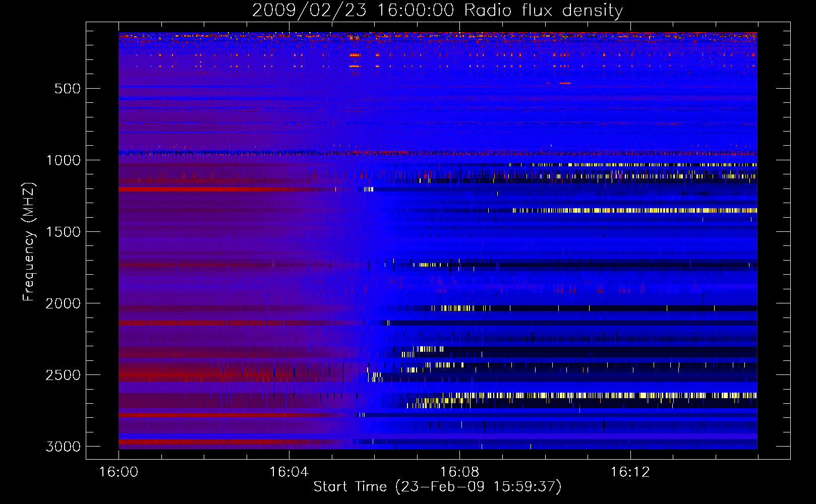Click the 16:04 time tick label
This screenshot has width=816, height=504.
289,472
